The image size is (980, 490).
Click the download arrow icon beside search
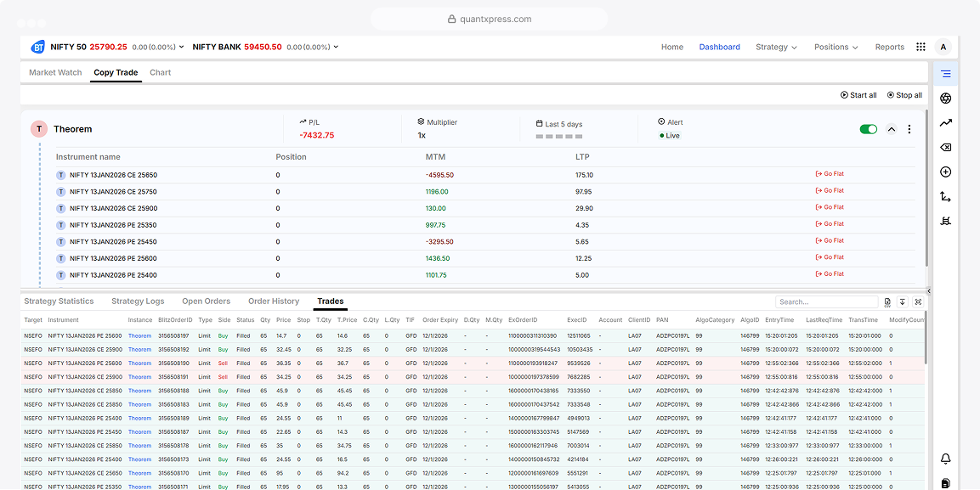(x=903, y=302)
